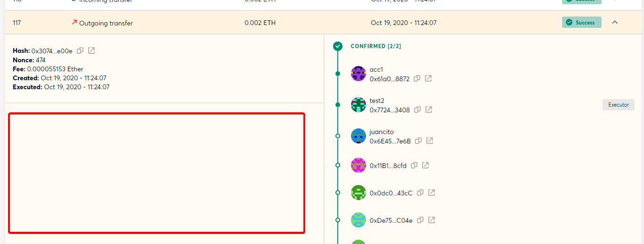Click the juancito identicon avatar
The height and width of the screenshot is (244, 644).
359,136
